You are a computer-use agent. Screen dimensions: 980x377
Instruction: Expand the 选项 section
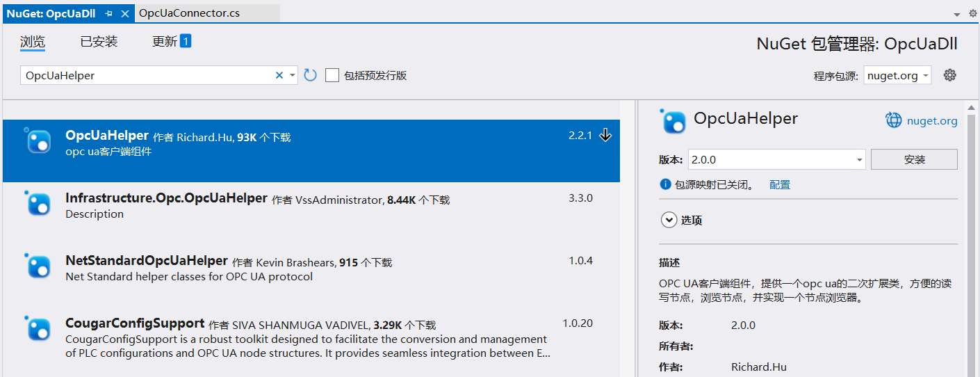tap(669, 220)
